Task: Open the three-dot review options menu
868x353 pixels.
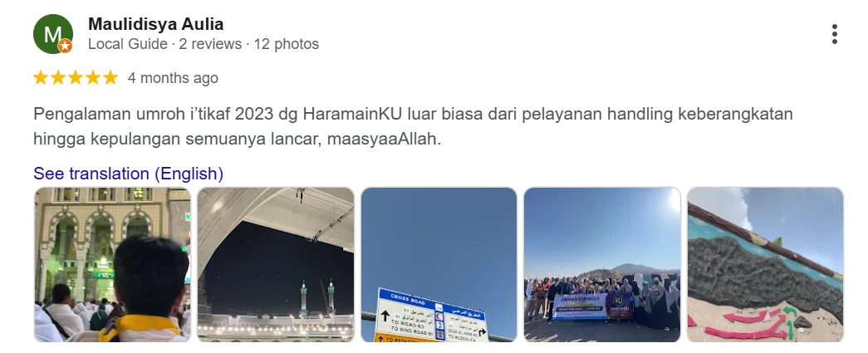Action: click(834, 34)
